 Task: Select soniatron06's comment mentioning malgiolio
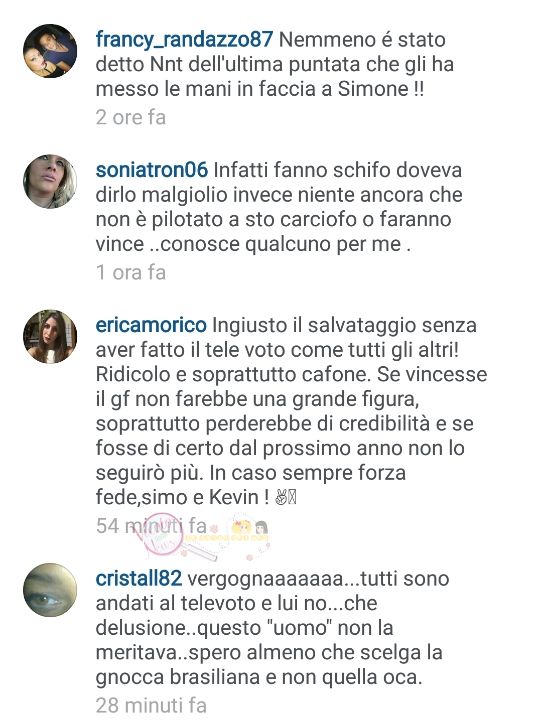(279, 207)
